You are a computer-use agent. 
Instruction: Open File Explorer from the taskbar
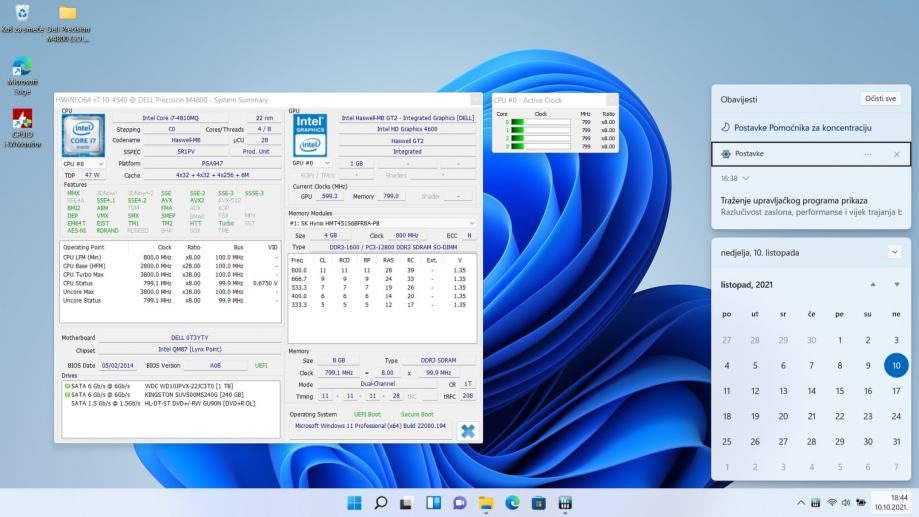click(x=486, y=502)
